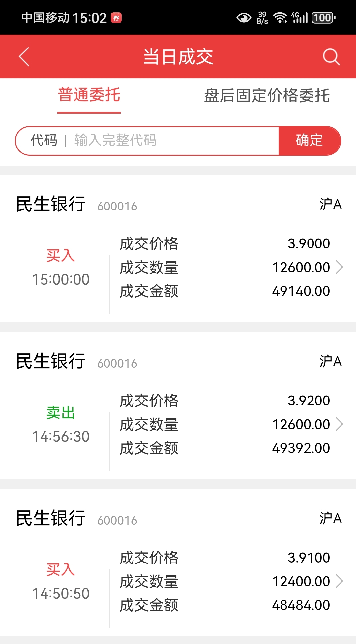Viewport: 356px width, 644px height.
Task: Open search with the magnifier icon
Action: click(331, 57)
